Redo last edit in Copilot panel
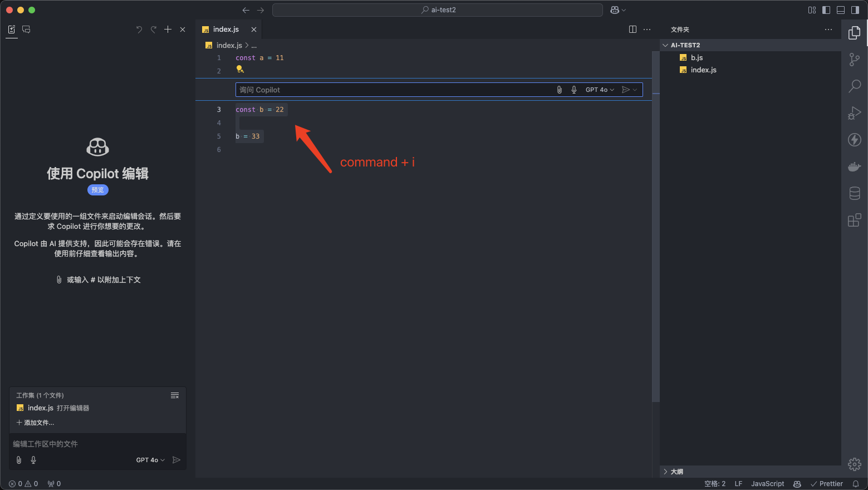 (x=154, y=30)
